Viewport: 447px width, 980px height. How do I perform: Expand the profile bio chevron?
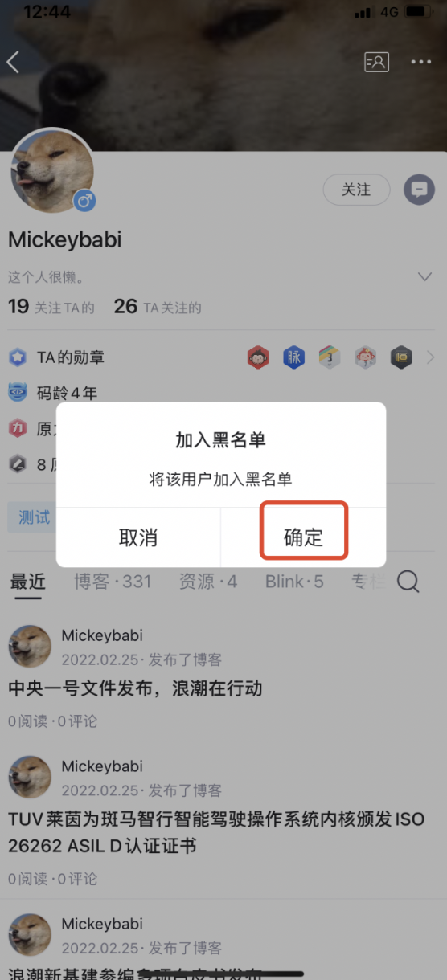coord(425,277)
